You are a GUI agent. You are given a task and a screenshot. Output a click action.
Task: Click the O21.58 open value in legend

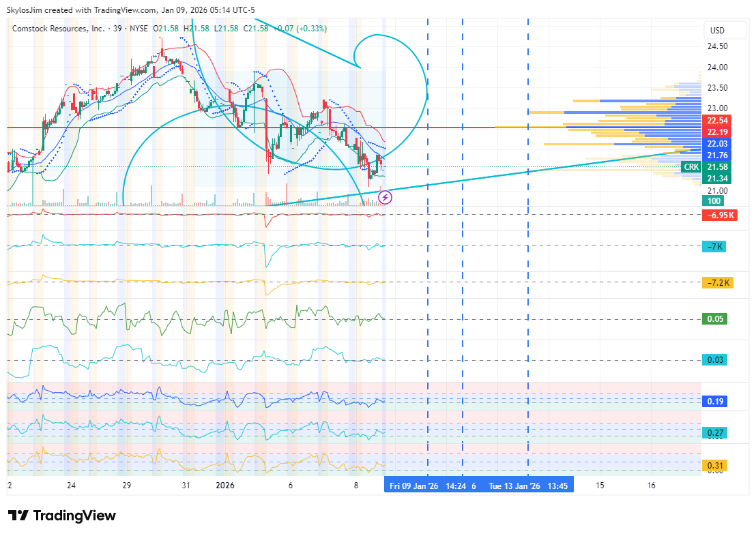[166, 29]
